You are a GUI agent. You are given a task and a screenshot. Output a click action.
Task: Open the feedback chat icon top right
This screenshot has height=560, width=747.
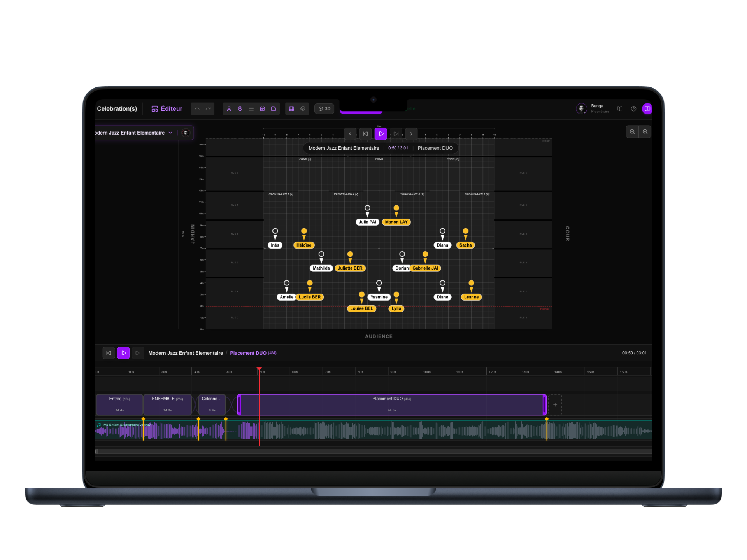pos(647,109)
